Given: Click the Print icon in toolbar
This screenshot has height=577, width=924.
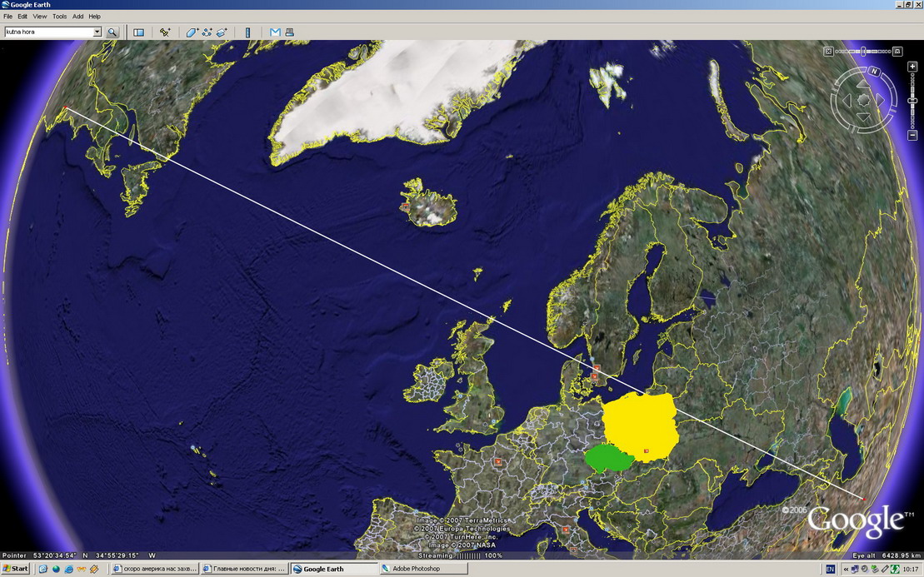Looking at the screenshot, I should (x=289, y=32).
